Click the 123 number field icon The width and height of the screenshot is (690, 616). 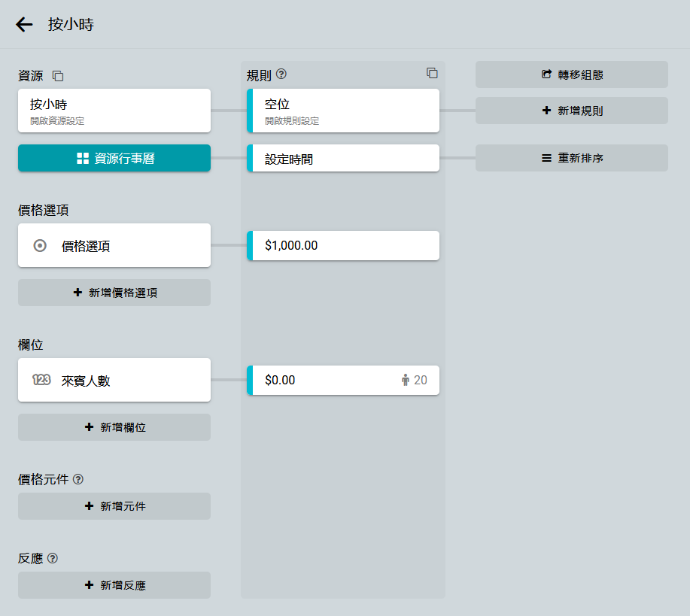point(41,380)
